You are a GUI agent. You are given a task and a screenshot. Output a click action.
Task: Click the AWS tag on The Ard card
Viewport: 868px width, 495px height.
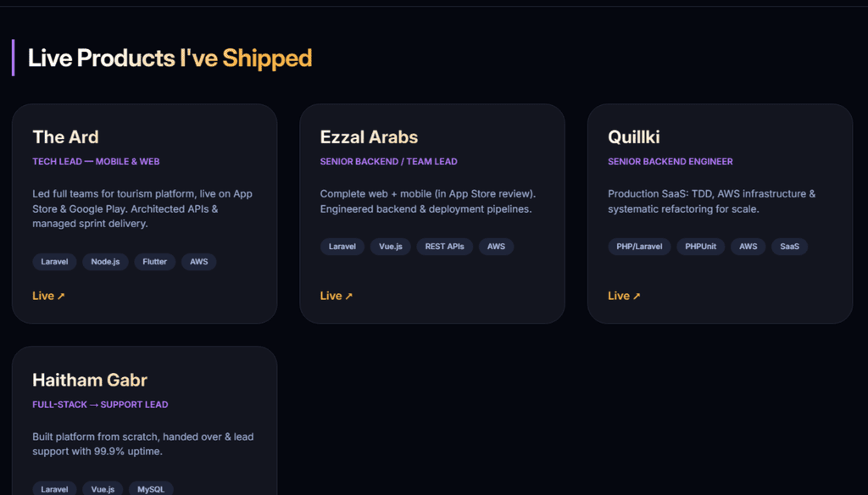[x=199, y=262]
